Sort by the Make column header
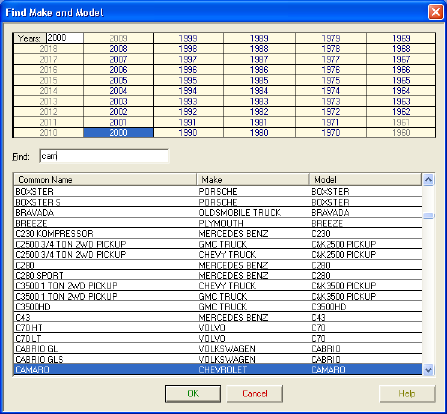The image size is (447, 414). (253, 180)
